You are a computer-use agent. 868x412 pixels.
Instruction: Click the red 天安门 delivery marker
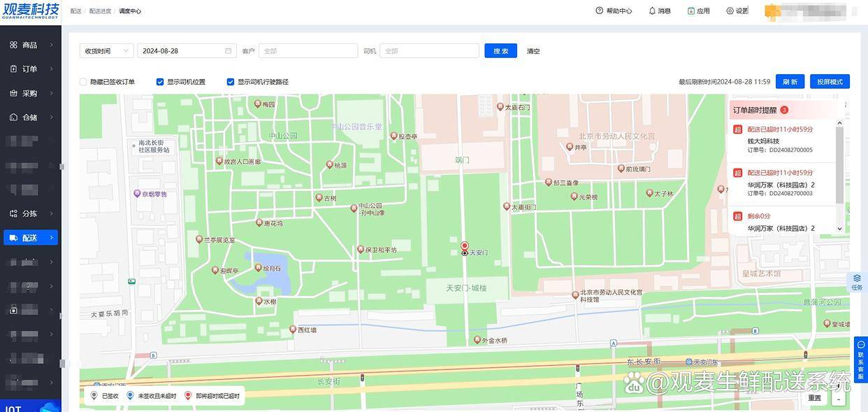[465, 246]
